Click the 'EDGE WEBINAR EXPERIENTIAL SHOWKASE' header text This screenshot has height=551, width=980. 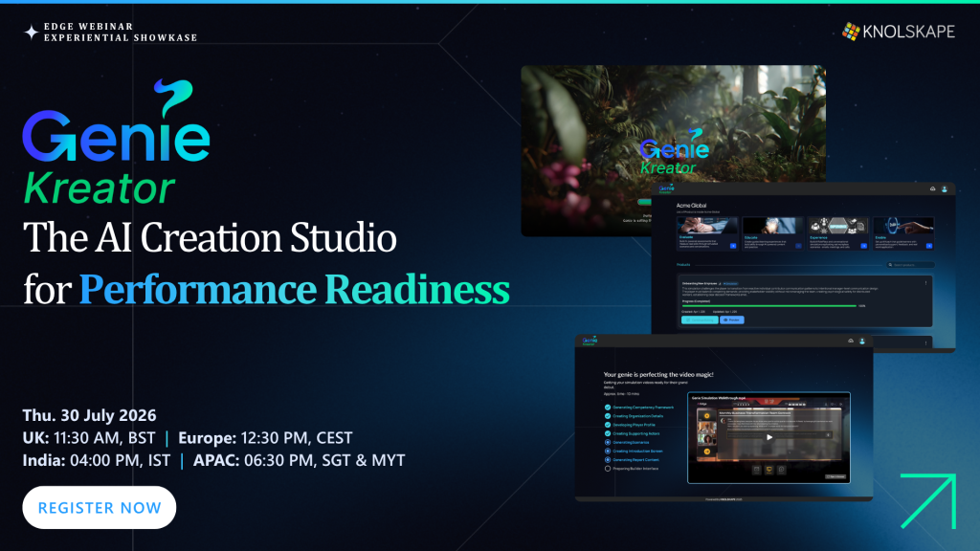[x=121, y=32]
